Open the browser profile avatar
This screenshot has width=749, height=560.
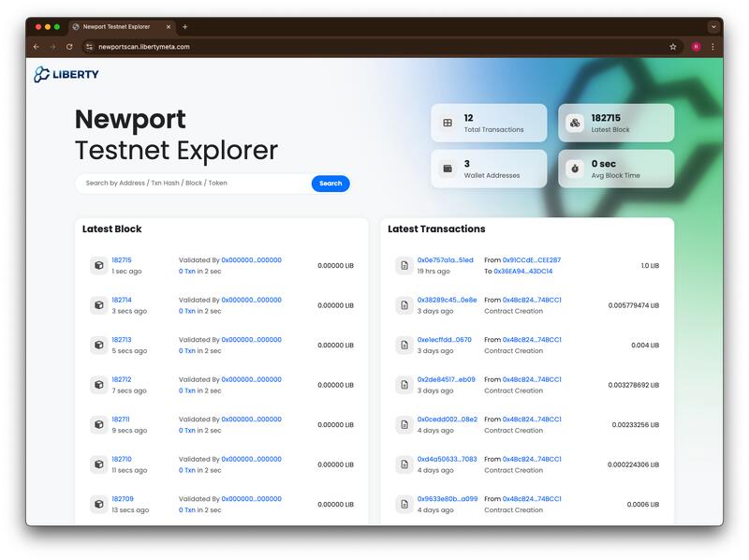696,47
